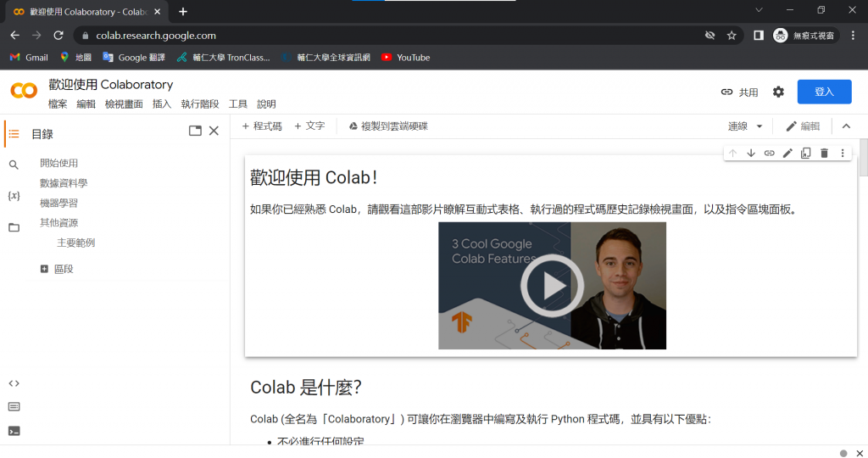Image resolution: width=868 pixels, height=458 pixels.
Task: Open the tab search dropdown chevron
Action: [x=759, y=10]
